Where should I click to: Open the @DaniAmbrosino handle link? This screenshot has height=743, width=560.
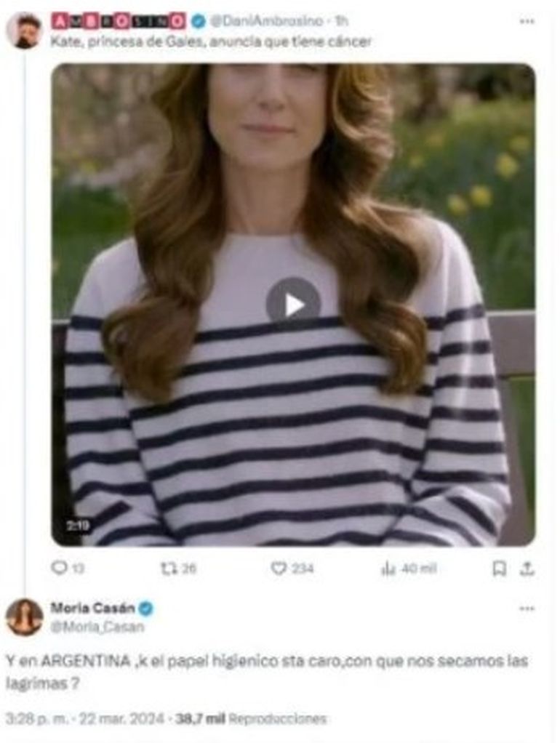pyautogui.click(x=254, y=22)
